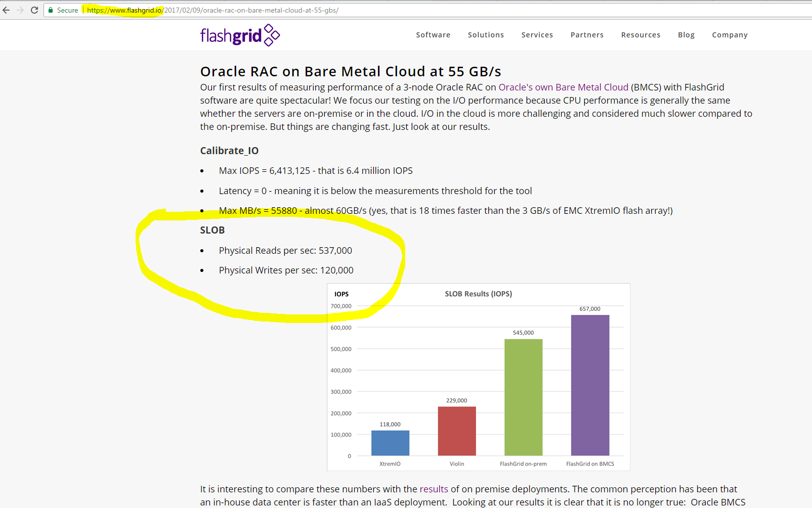The width and height of the screenshot is (812, 508).
Task: Click the blue XtremIO chart bar
Action: click(390, 443)
